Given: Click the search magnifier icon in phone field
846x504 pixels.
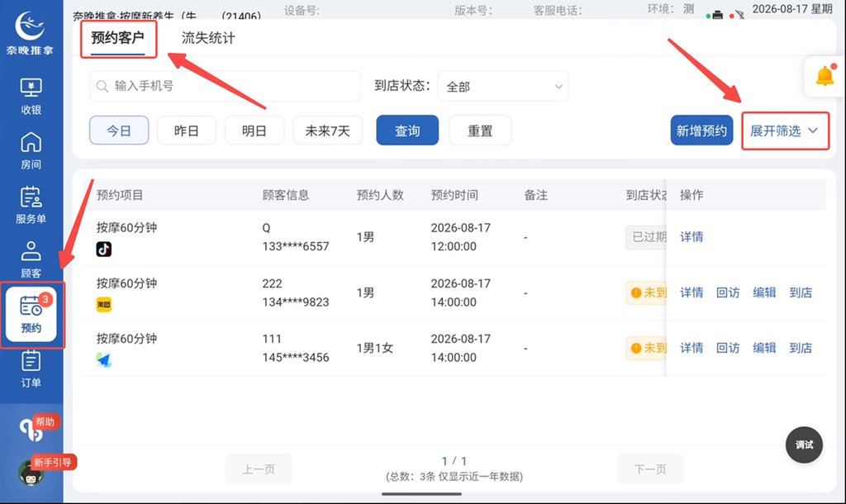Looking at the screenshot, I should click(102, 86).
